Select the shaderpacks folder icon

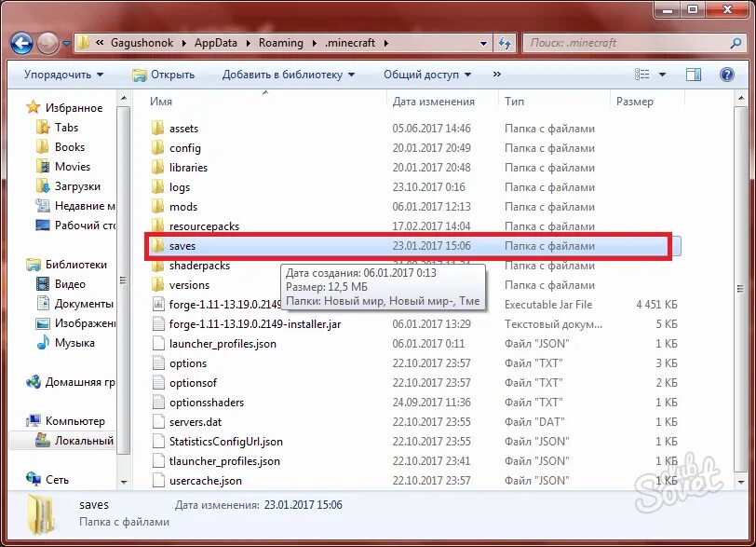157,267
